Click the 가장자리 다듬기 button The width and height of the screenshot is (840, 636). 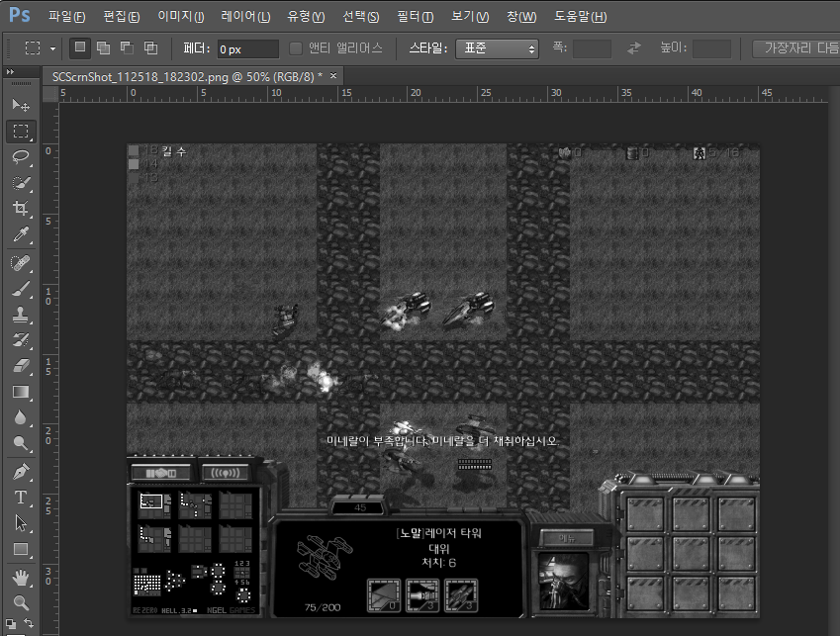click(x=796, y=48)
